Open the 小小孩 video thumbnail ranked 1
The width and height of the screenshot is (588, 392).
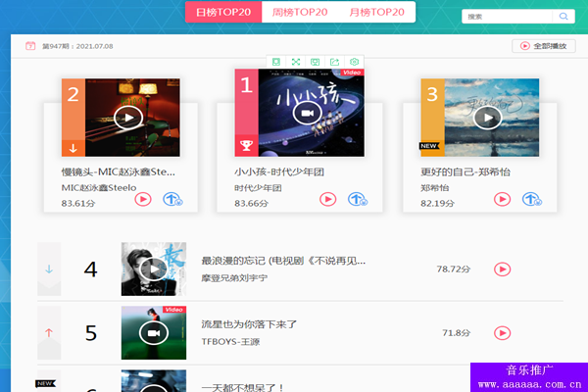click(311, 113)
